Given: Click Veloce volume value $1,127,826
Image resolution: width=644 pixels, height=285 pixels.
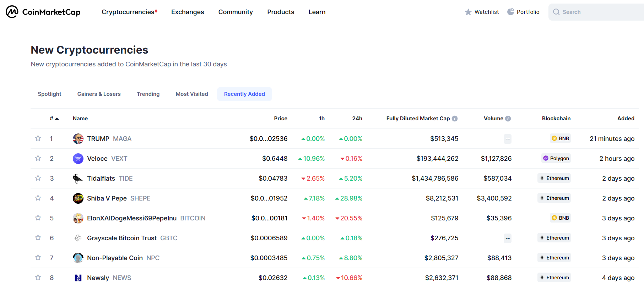Looking at the screenshot, I should tap(496, 159).
